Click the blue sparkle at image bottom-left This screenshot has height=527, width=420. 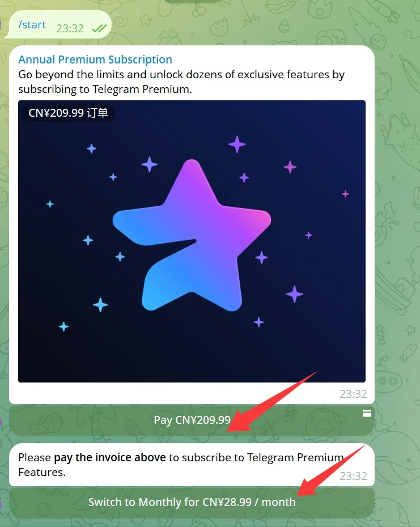[63, 327]
